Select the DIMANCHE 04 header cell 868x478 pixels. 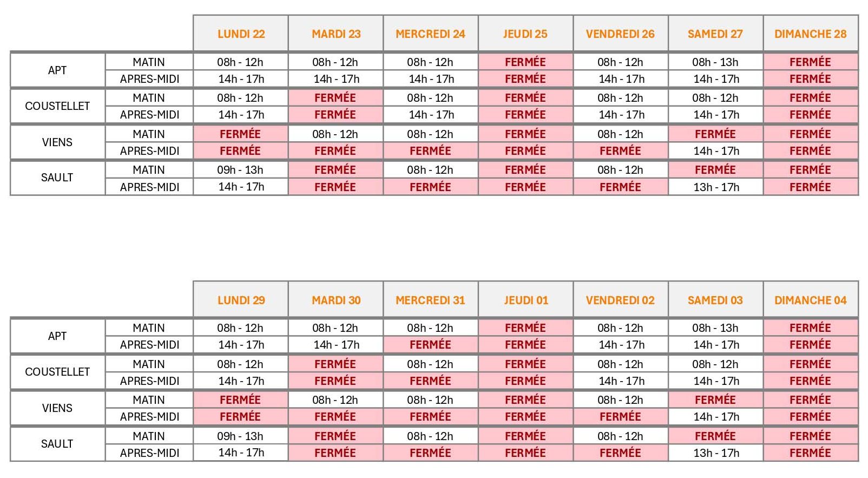tap(810, 300)
